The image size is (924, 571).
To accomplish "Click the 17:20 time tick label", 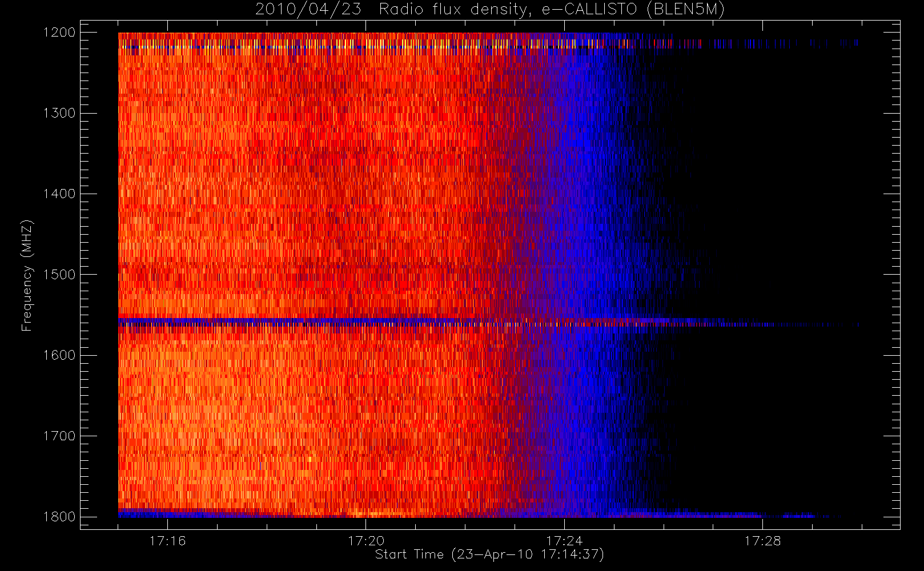I will [366, 541].
